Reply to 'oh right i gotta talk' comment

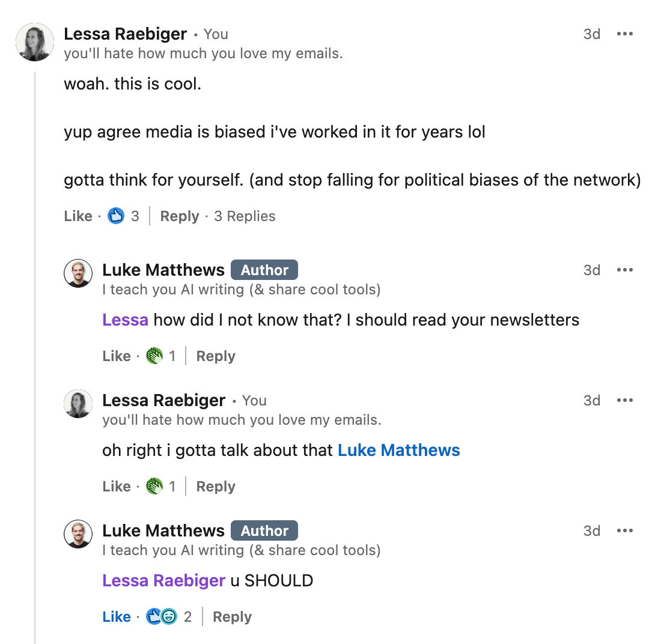216,486
